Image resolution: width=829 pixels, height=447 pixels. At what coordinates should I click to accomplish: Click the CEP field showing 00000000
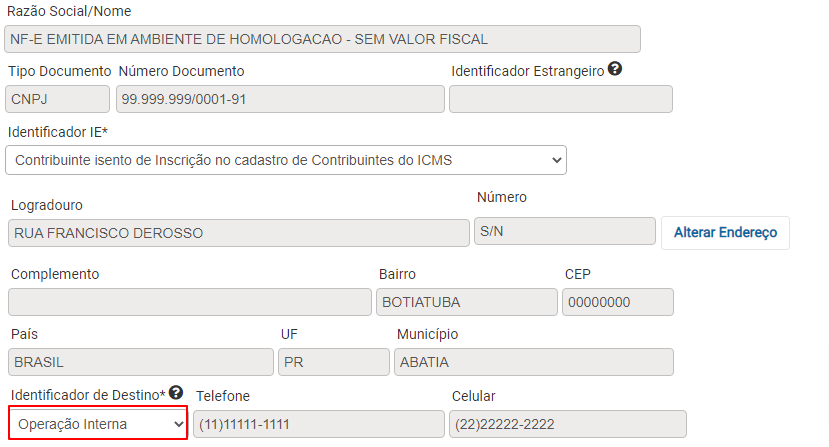point(618,302)
